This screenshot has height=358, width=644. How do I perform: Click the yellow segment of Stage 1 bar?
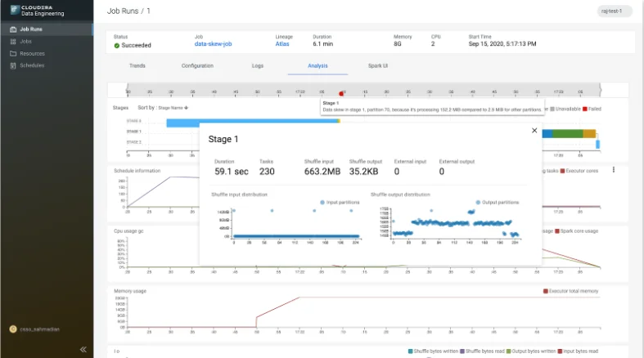589,134
